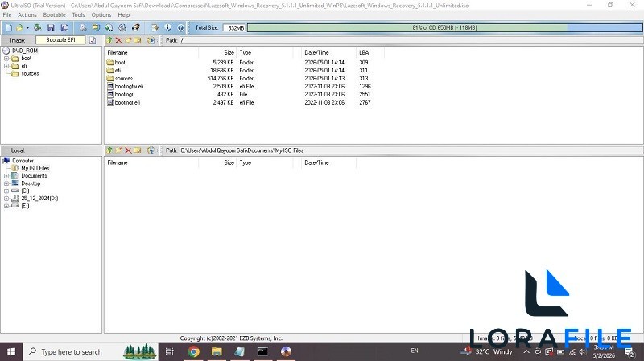Expand Desktop node in Local tree
The height and width of the screenshot is (361, 644).
coord(6,183)
